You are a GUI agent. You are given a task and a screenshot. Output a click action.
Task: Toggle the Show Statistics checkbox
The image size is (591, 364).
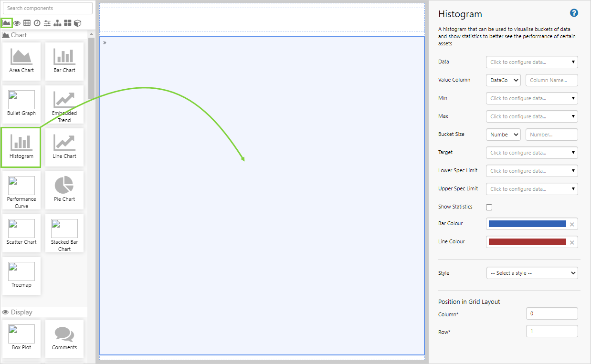(x=489, y=207)
